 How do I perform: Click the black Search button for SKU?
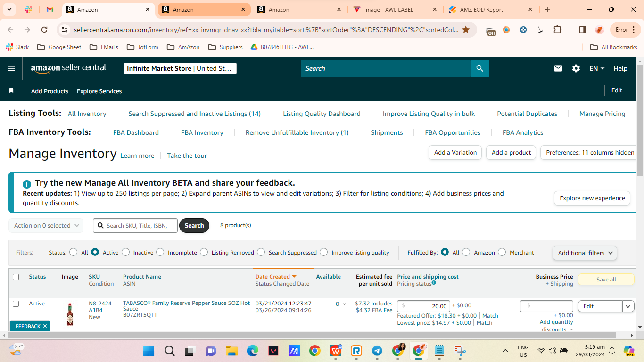point(194,226)
